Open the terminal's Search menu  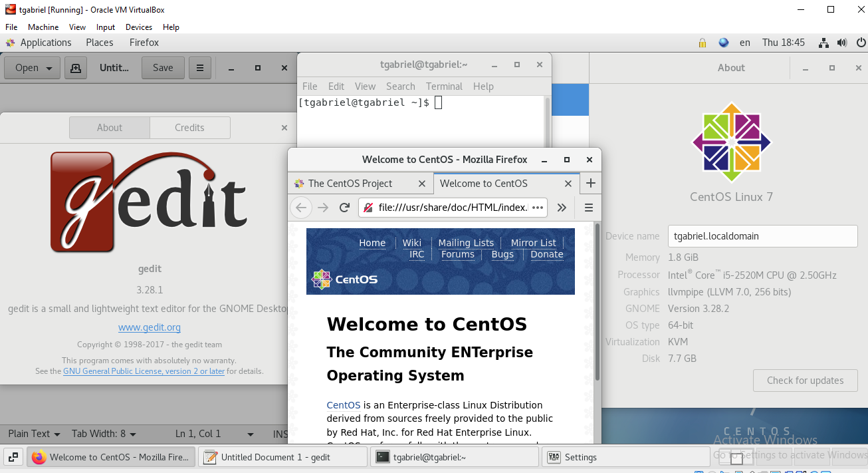[x=400, y=86]
